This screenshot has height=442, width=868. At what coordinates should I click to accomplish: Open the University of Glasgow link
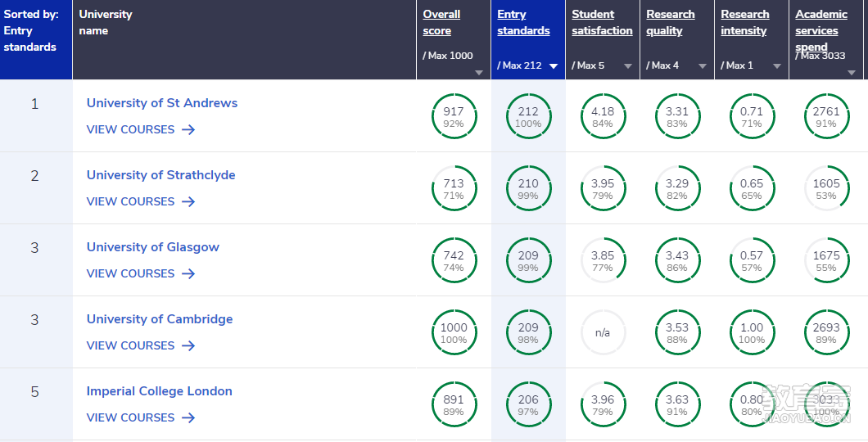tap(153, 247)
